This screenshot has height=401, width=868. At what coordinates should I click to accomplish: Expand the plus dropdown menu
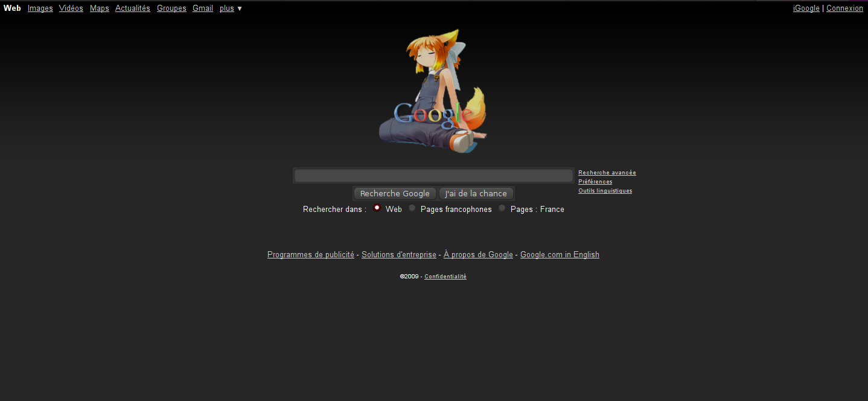pos(231,8)
